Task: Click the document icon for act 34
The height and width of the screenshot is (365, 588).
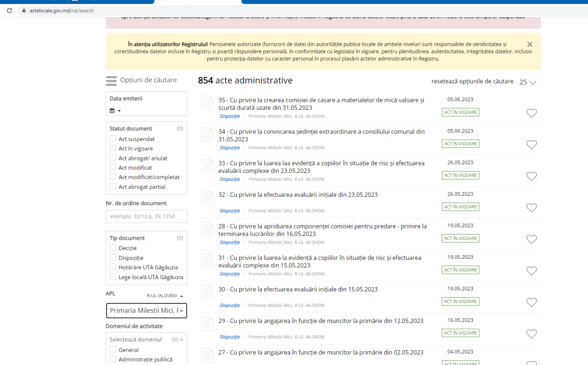Action: [207, 134]
